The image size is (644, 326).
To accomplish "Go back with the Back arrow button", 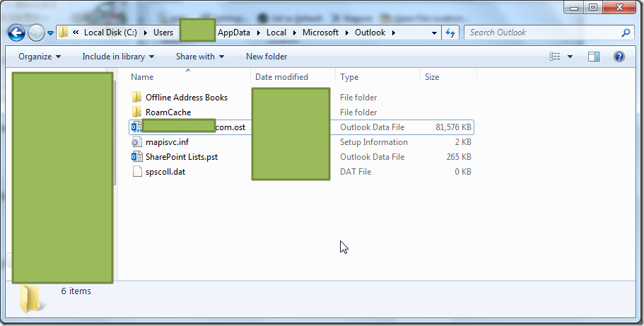I will pos(16,33).
